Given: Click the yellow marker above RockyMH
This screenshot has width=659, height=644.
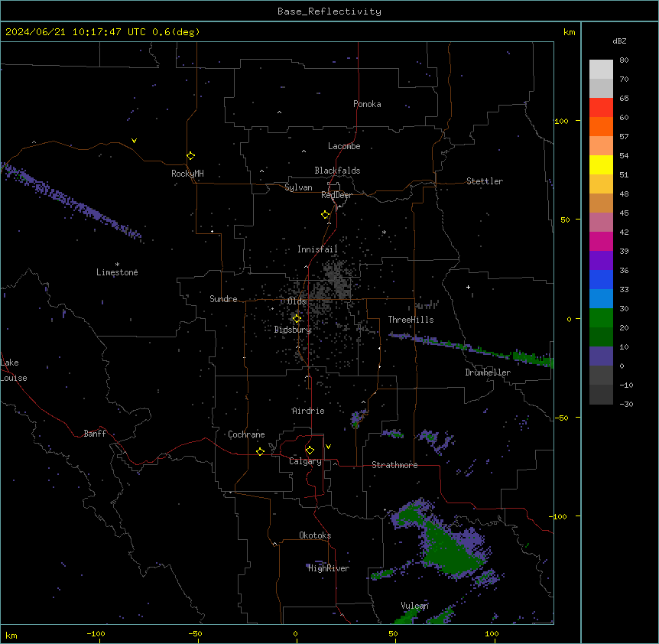Looking at the screenshot, I should [x=190, y=155].
